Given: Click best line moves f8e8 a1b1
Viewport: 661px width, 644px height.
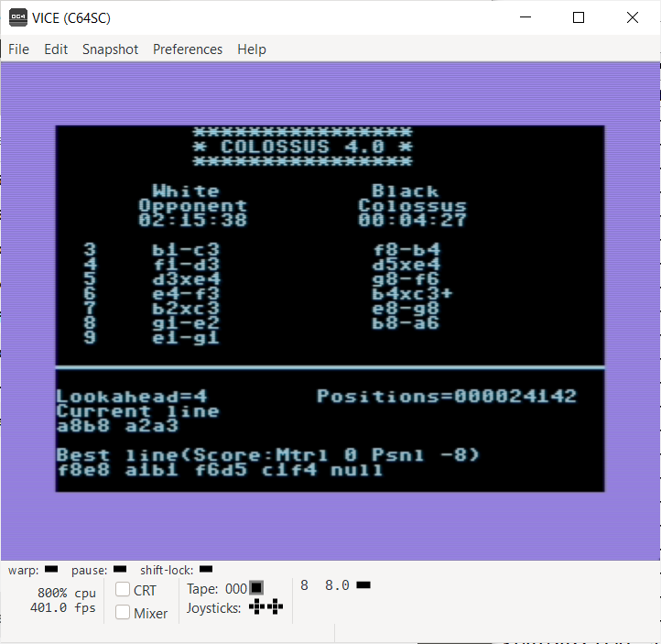Looking at the screenshot, I should [117, 469].
